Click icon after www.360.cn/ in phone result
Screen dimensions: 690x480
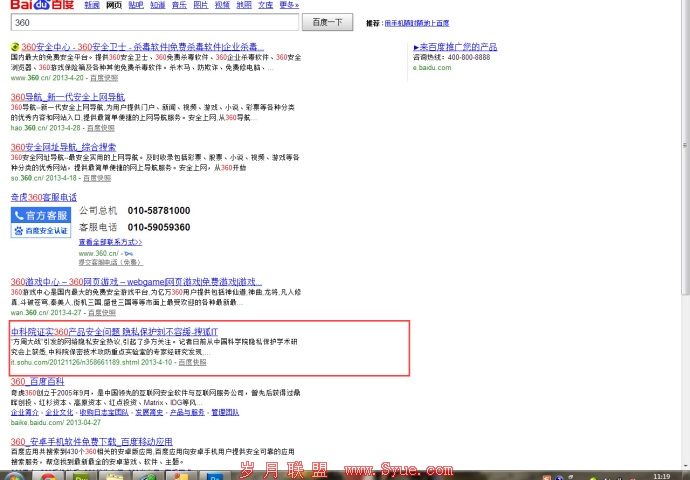[x=128, y=253]
